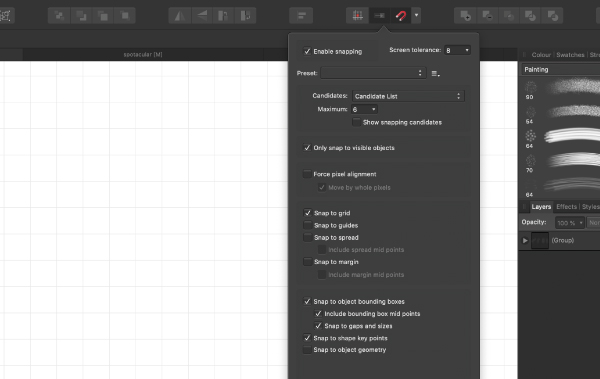Screen dimensions: 600x379
Task: Open the preset options menu icon
Action: (x=435, y=74)
